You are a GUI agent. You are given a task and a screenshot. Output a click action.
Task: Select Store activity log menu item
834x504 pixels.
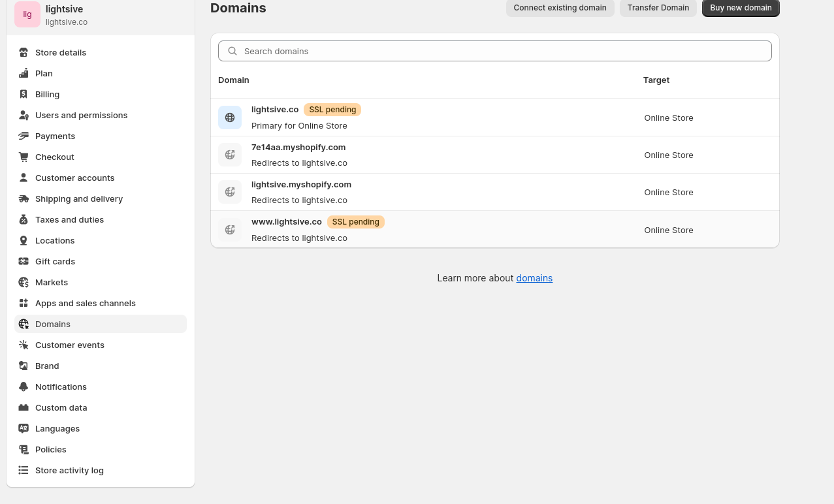69,470
